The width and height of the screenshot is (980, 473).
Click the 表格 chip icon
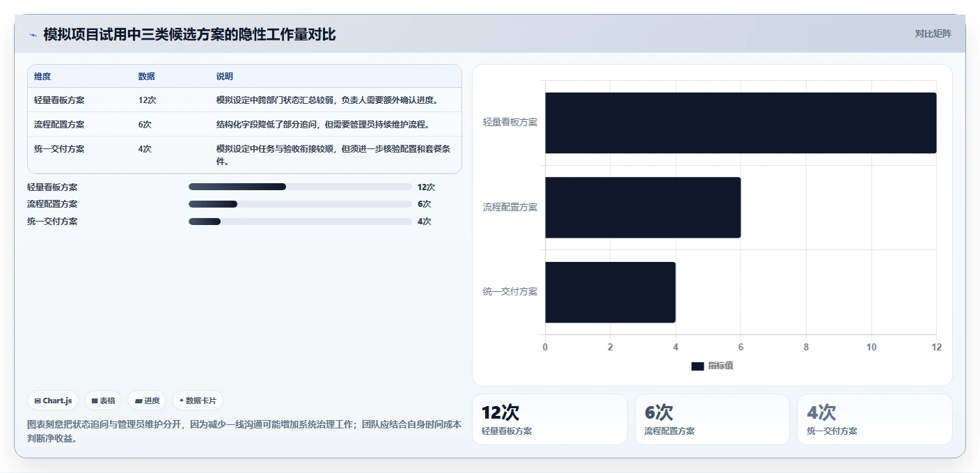[x=95, y=401]
